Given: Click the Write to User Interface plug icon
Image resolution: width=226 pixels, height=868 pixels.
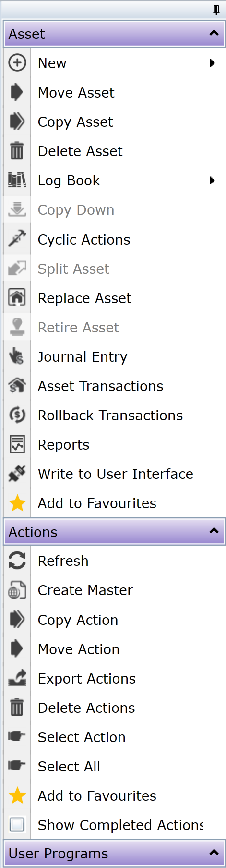Looking at the screenshot, I should [x=17, y=474].
